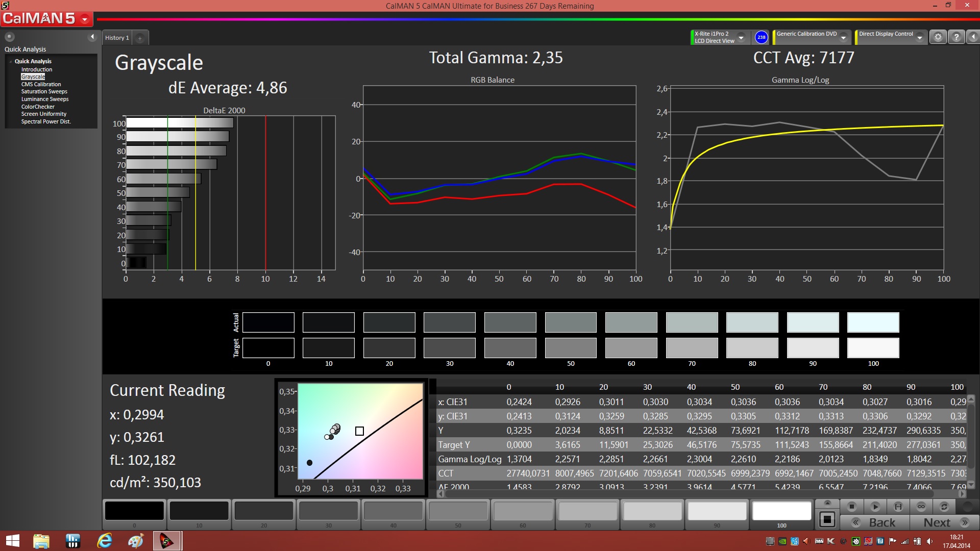The width and height of the screenshot is (980, 551).
Task: Expand the Direct Display Control dropdown
Action: pos(919,38)
